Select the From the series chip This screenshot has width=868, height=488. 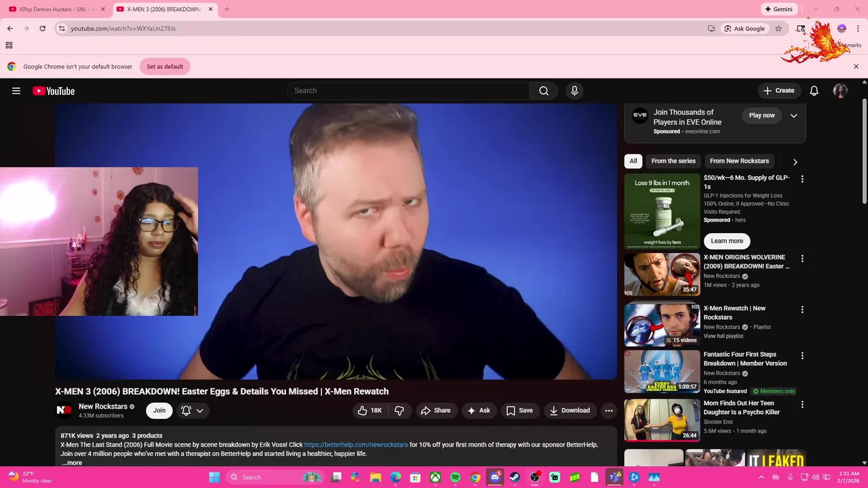click(673, 161)
